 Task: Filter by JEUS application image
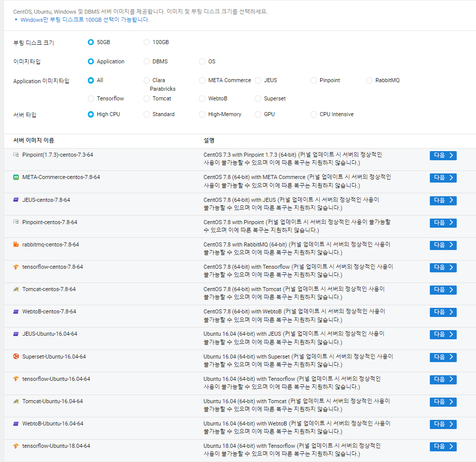[258, 81]
